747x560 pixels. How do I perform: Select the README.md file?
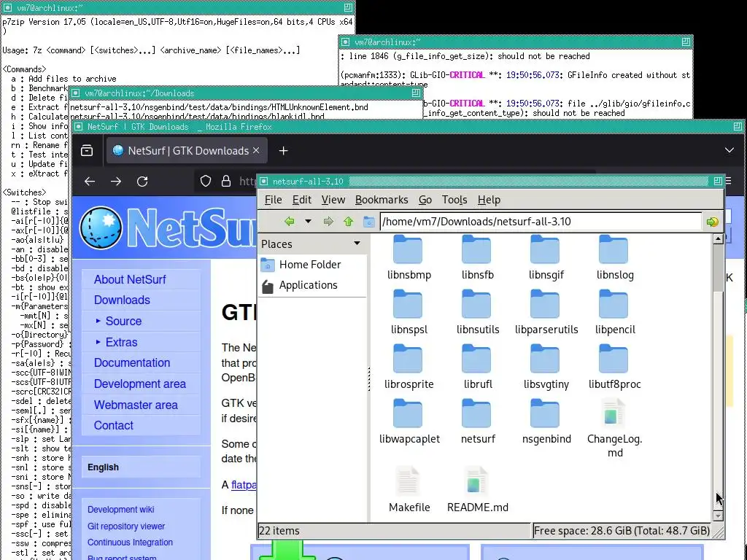(x=477, y=491)
